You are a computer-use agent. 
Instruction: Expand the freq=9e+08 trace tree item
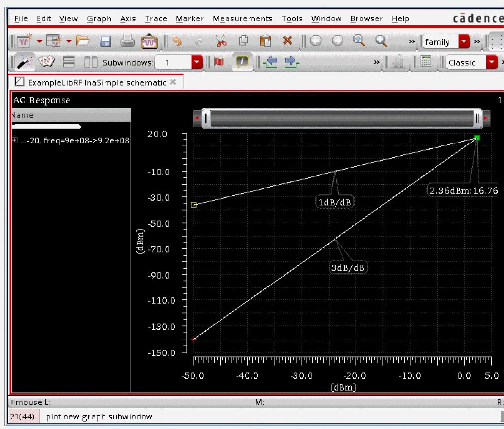(x=14, y=141)
